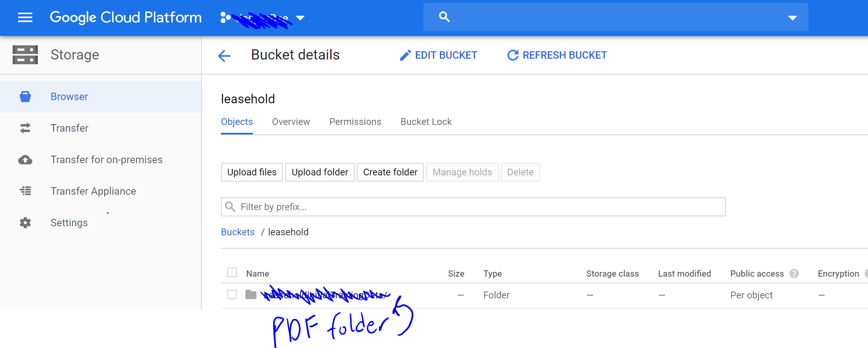
Task: Click the Google Cloud Platform logo text
Action: coord(125,17)
